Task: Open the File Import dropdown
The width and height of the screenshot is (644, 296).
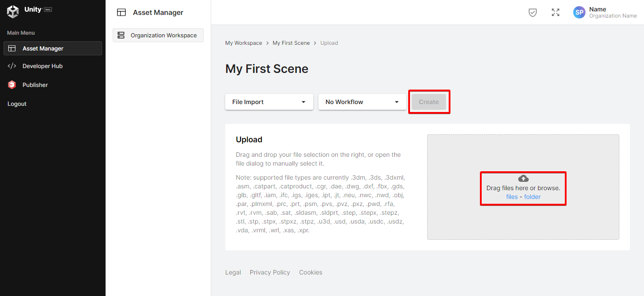Action: pos(269,101)
